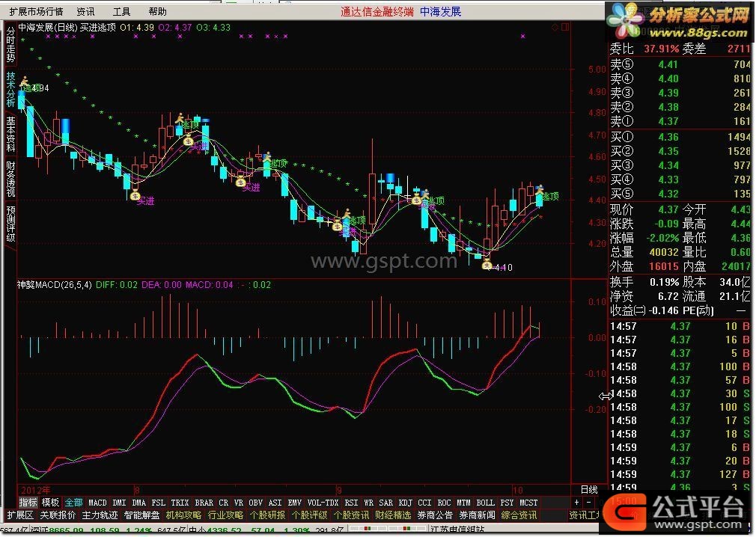The height and width of the screenshot is (537, 756).
Task: Click the 卖⑤ 4.41 order book row
Action: tap(680, 64)
